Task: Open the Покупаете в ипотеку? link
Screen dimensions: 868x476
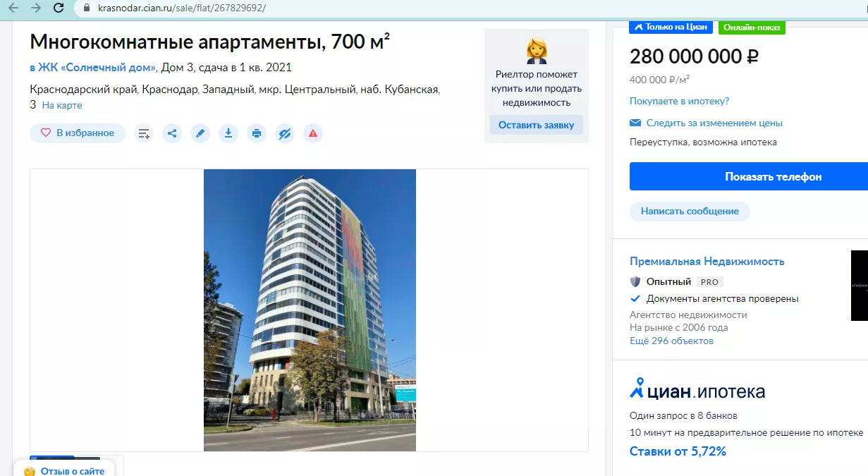Action: tap(679, 102)
